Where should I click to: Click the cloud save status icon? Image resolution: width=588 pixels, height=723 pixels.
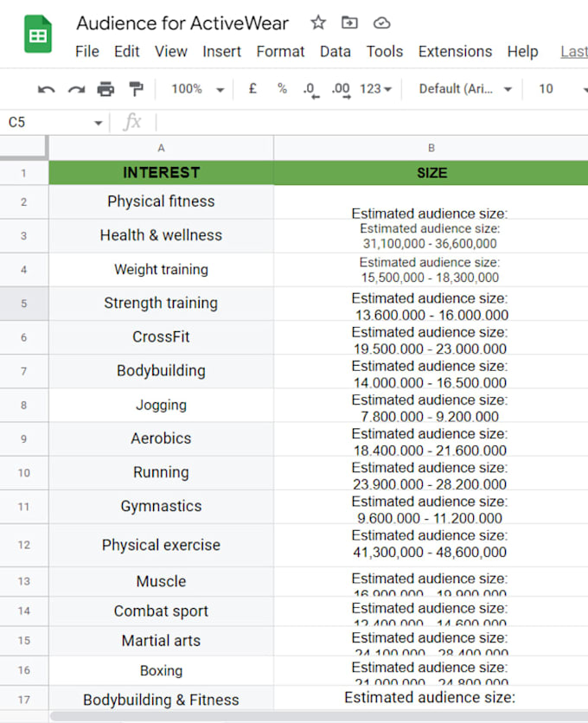click(381, 23)
